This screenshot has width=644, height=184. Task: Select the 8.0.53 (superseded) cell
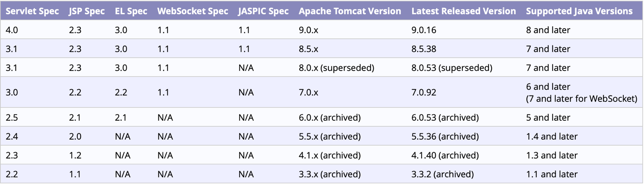pyautogui.click(x=452, y=68)
